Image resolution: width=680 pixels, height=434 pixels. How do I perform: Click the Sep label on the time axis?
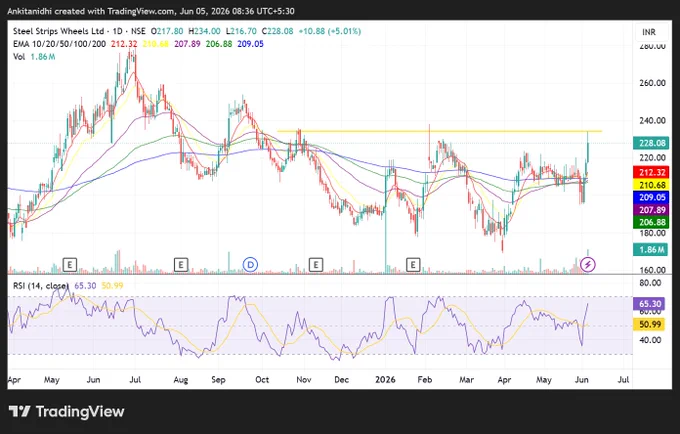point(218,380)
